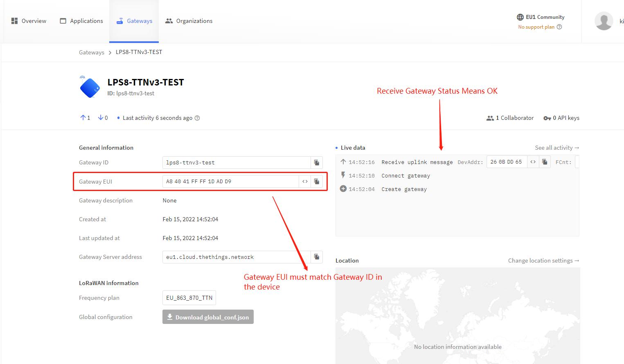Open Change location settings link
The width and height of the screenshot is (624, 364).
click(x=543, y=261)
